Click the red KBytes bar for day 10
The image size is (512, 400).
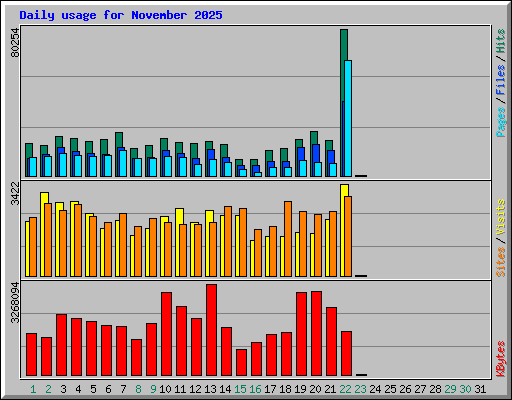coord(166,334)
